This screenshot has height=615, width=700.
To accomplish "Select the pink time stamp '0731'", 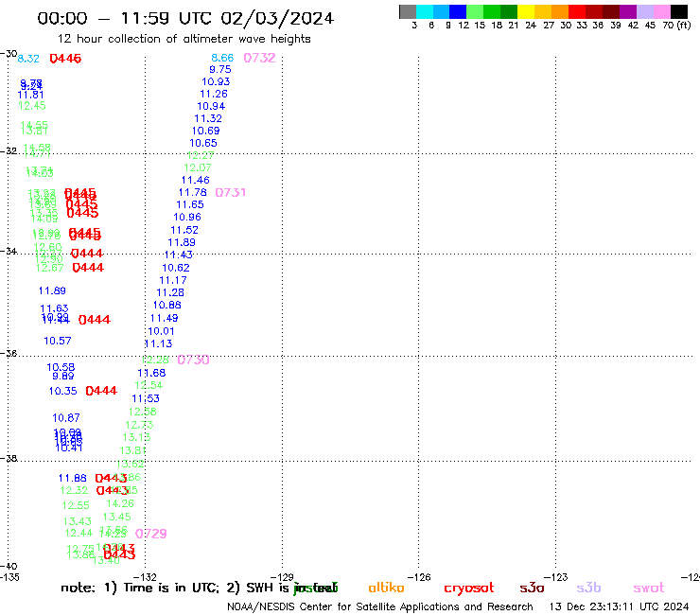I will click(x=231, y=192).
